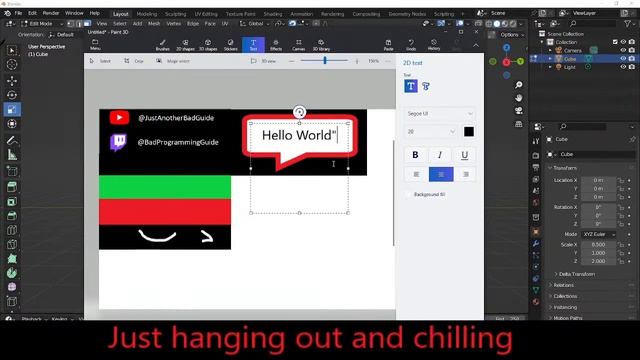
Task: Set text alignment to right
Action: [466, 174]
